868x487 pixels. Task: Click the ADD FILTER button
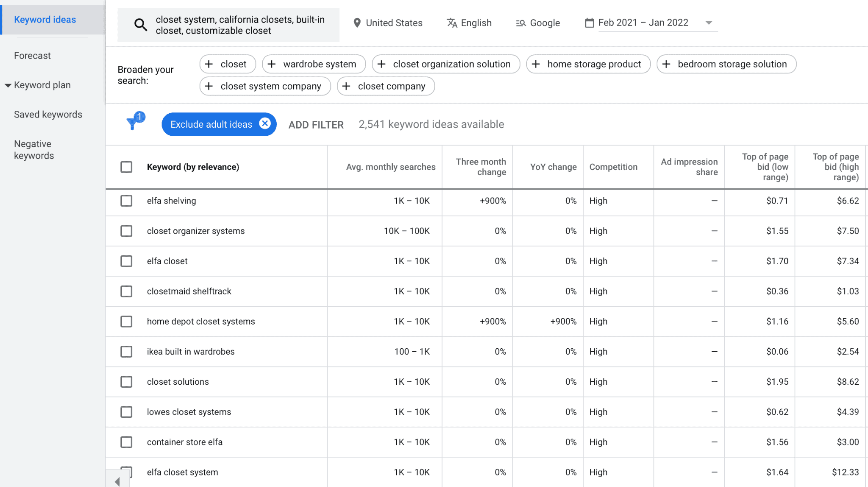pyautogui.click(x=316, y=124)
